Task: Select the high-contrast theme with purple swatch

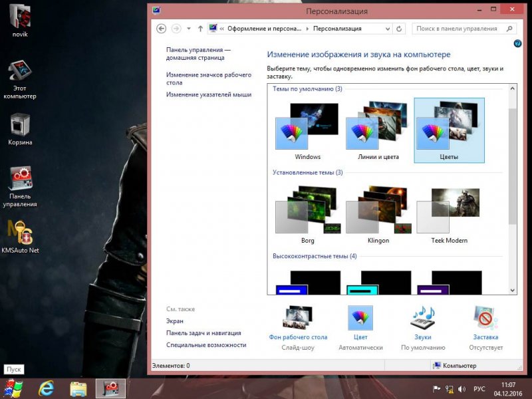Action: [x=449, y=282]
